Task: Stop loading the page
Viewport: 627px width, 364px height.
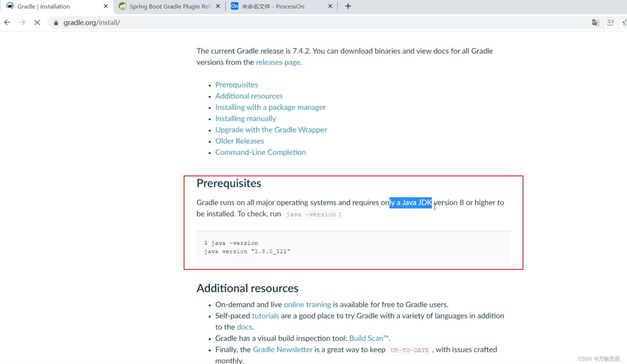Action: point(37,22)
